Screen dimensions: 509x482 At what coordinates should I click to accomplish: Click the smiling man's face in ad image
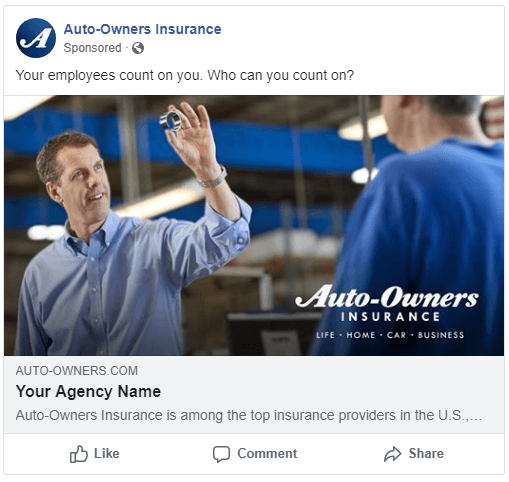coord(83,182)
